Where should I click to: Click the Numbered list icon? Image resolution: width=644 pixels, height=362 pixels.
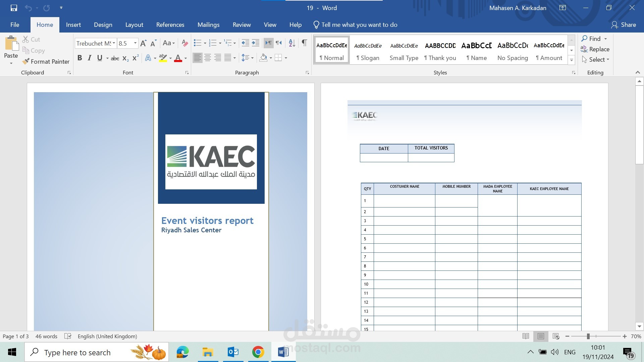click(x=213, y=43)
